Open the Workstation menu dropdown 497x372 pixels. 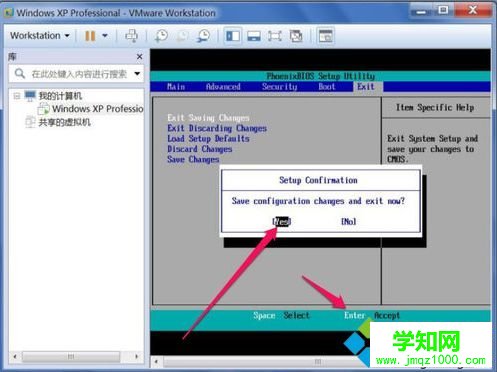click(x=40, y=36)
